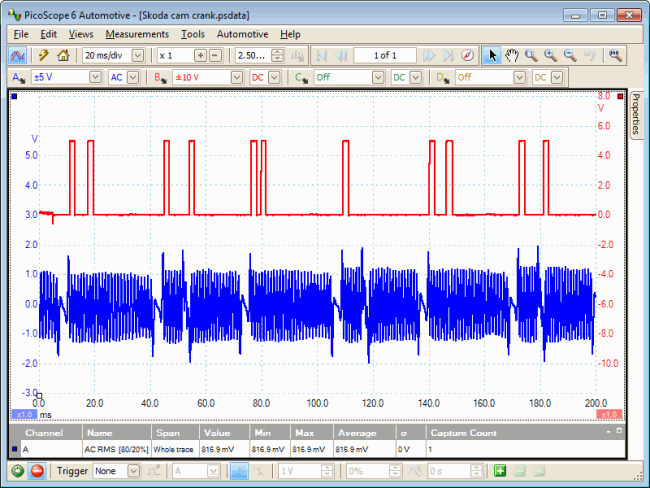Toggle the scope mode button
The image size is (650, 488).
18,56
